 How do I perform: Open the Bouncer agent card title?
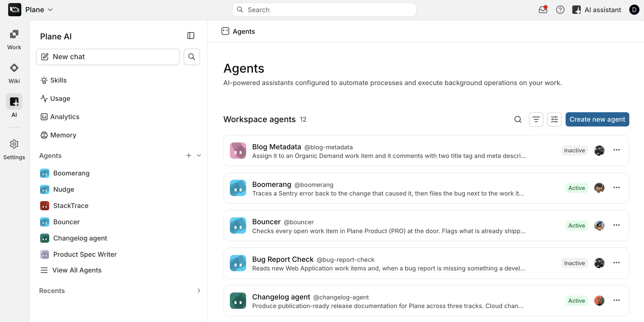[266, 222]
